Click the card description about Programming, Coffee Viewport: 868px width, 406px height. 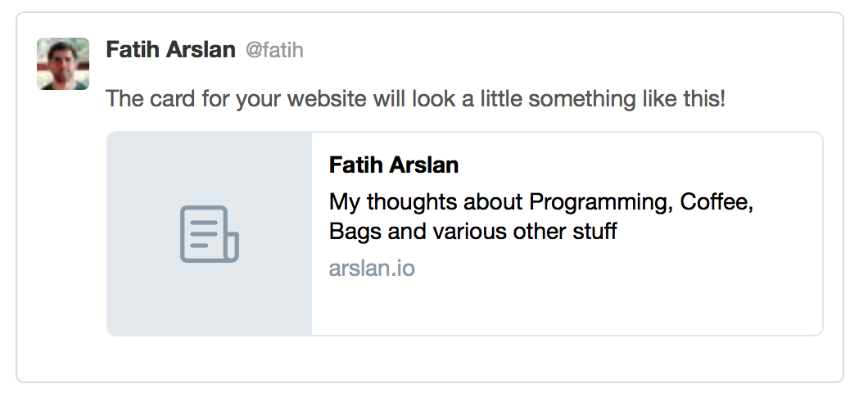coord(540,216)
